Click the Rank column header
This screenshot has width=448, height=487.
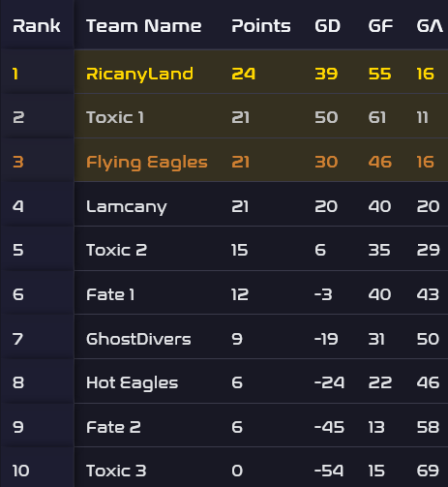[37, 26]
